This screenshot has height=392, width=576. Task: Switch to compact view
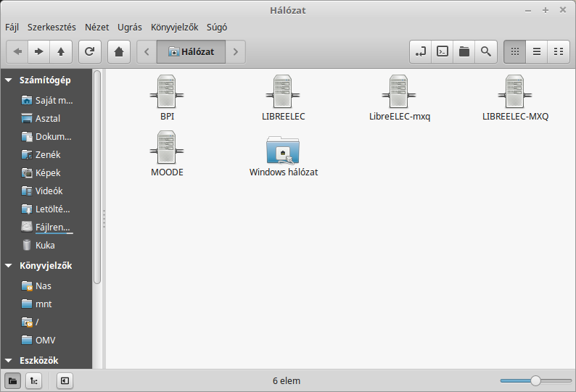click(559, 51)
